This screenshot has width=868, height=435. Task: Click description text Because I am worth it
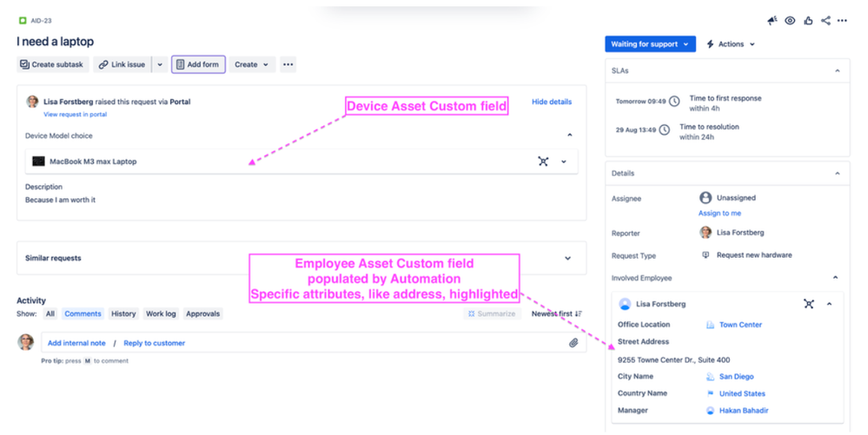point(60,200)
